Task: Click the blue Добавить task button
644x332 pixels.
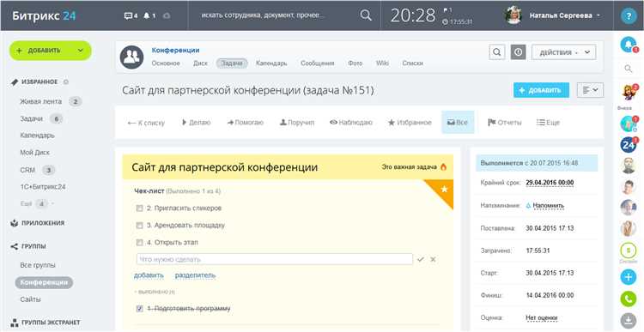Action: (x=541, y=90)
